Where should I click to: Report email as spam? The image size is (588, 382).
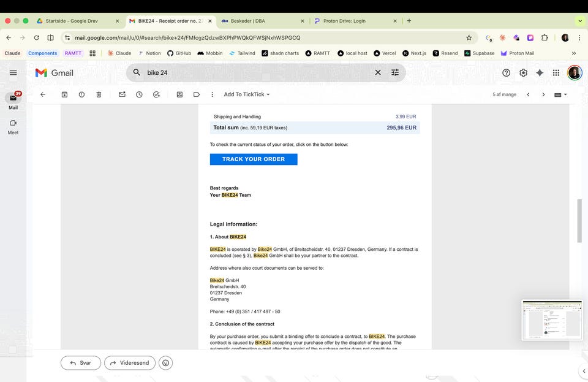tap(81, 94)
